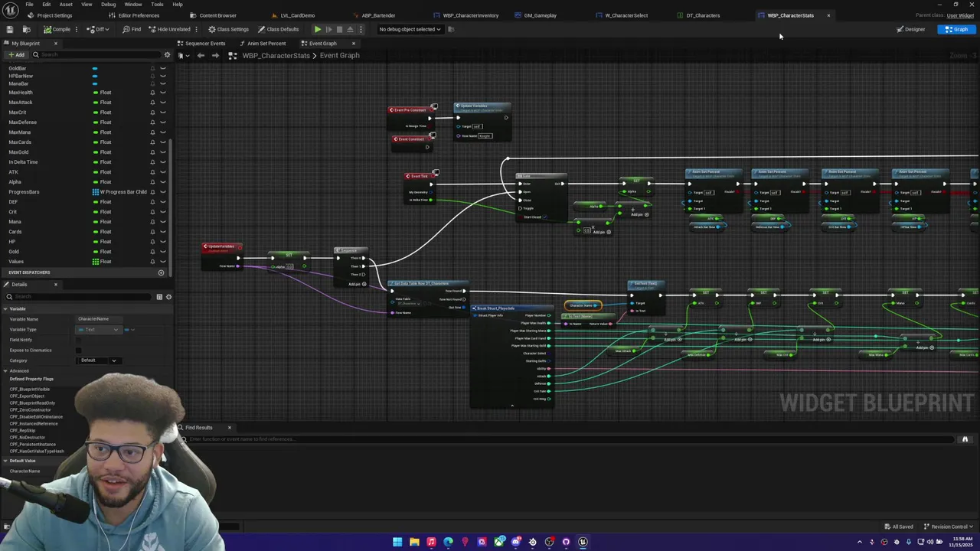Open the File menu
This screenshot has height=551, width=980.
pyautogui.click(x=29, y=4)
